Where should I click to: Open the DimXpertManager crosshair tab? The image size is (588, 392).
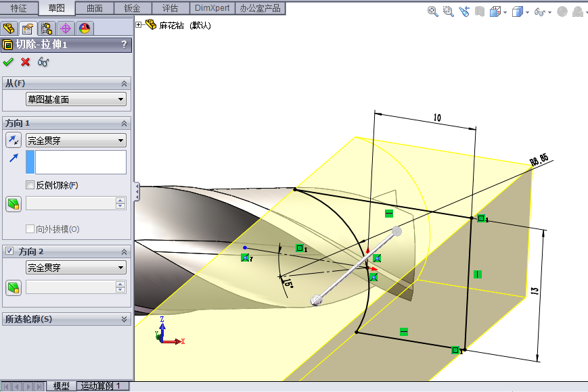(x=66, y=28)
